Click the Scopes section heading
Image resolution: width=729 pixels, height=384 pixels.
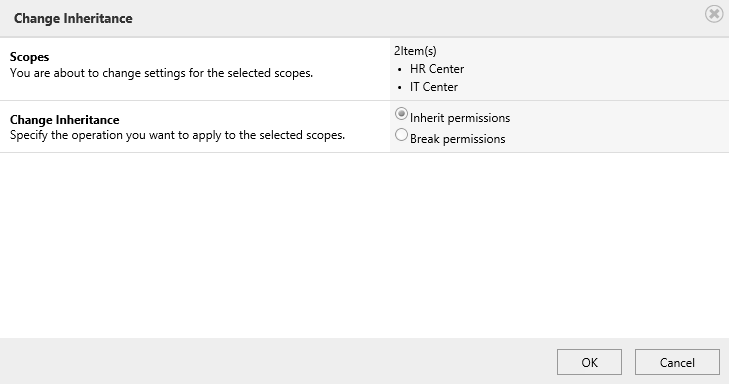click(x=29, y=57)
